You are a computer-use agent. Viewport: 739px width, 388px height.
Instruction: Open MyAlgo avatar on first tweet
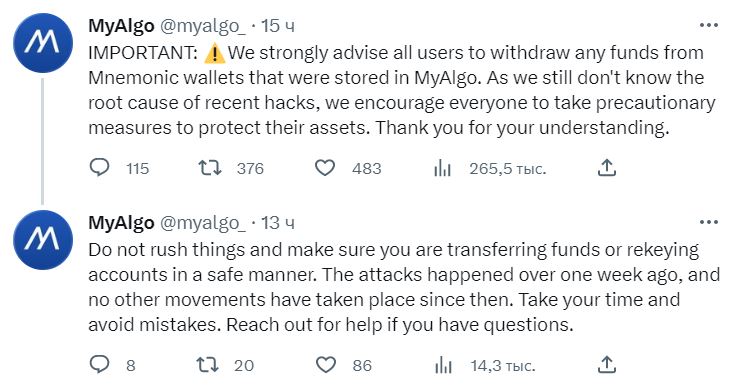(x=43, y=43)
